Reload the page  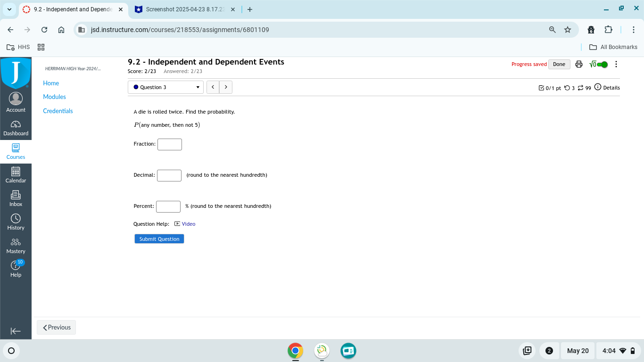point(44,30)
